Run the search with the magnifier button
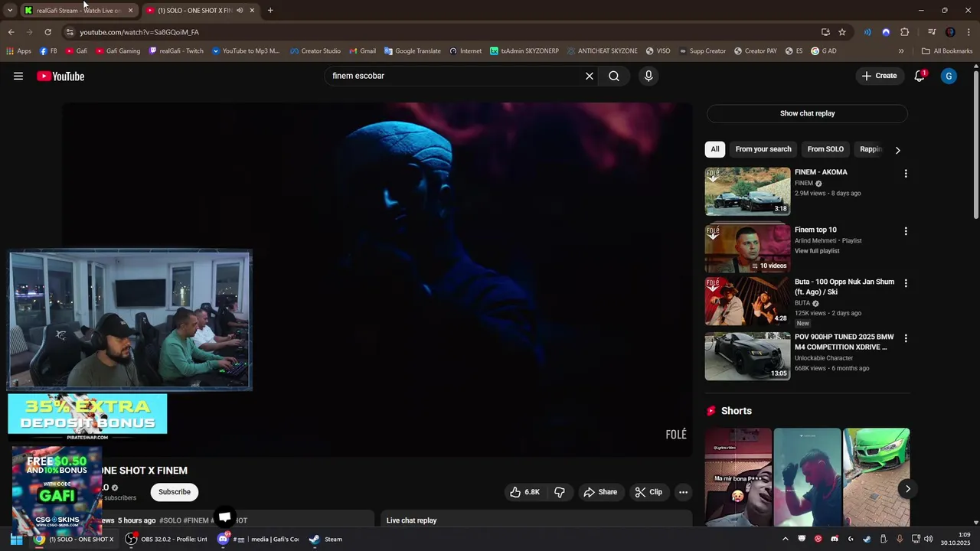The width and height of the screenshot is (980, 551). (x=614, y=76)
